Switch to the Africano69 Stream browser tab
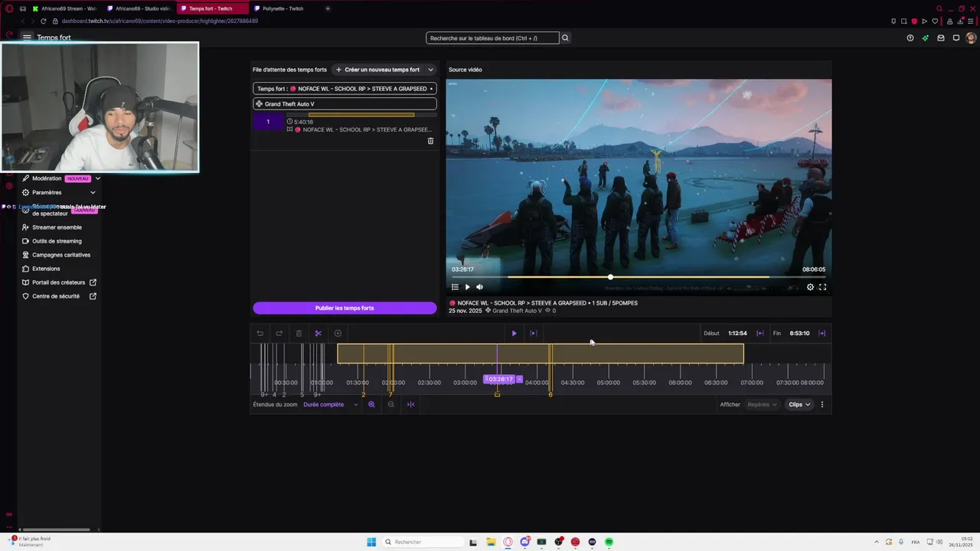 [x=65, y=8]
